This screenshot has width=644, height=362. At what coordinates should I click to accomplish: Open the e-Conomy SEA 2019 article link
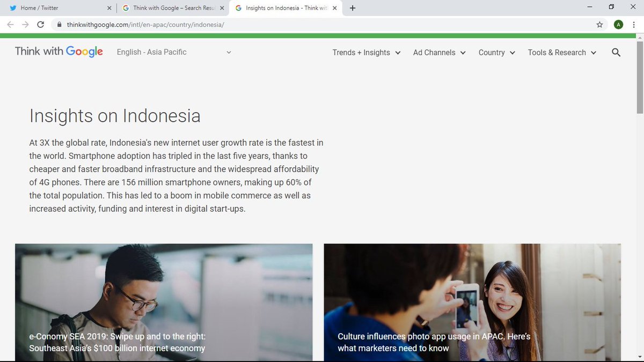118,342
